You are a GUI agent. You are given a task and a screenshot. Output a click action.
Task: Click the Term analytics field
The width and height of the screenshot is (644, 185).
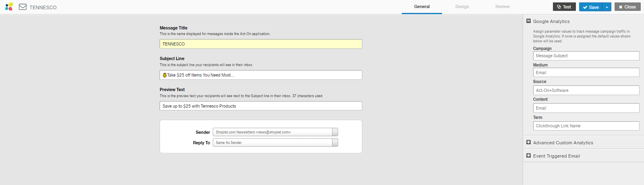(586, 126)
